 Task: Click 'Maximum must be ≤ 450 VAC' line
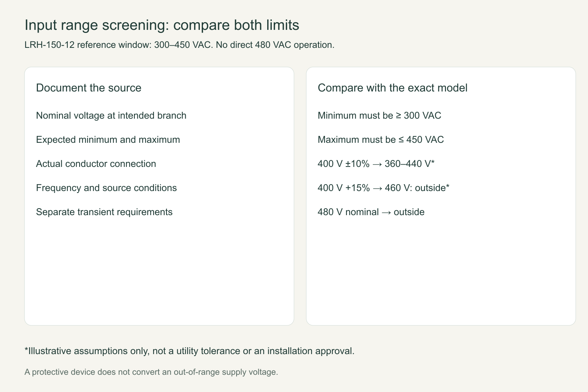pos(381,140)
